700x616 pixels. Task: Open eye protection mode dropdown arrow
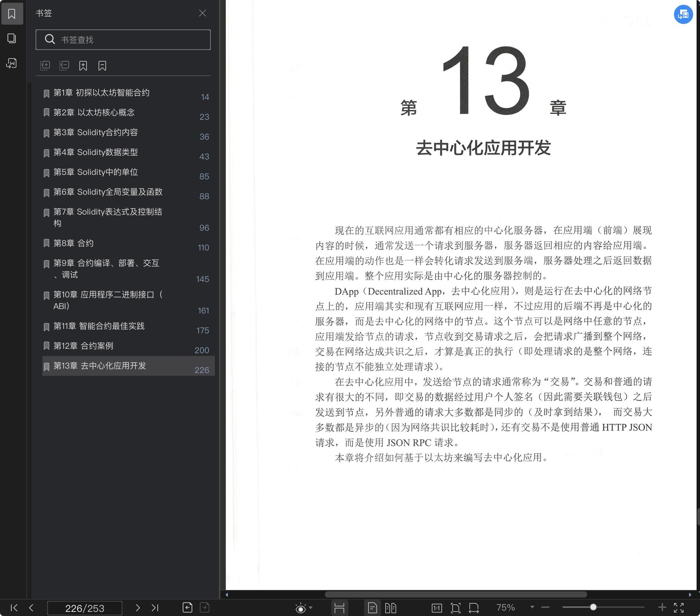click(311, 607)
